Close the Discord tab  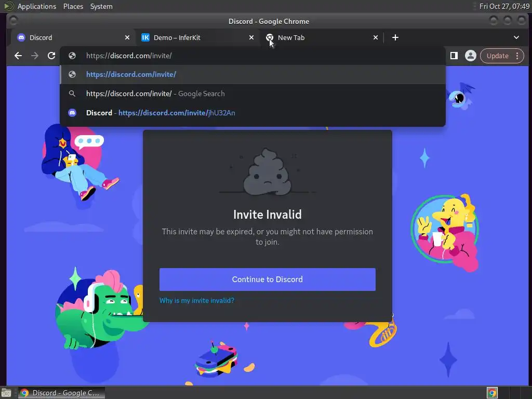(127, 37)
